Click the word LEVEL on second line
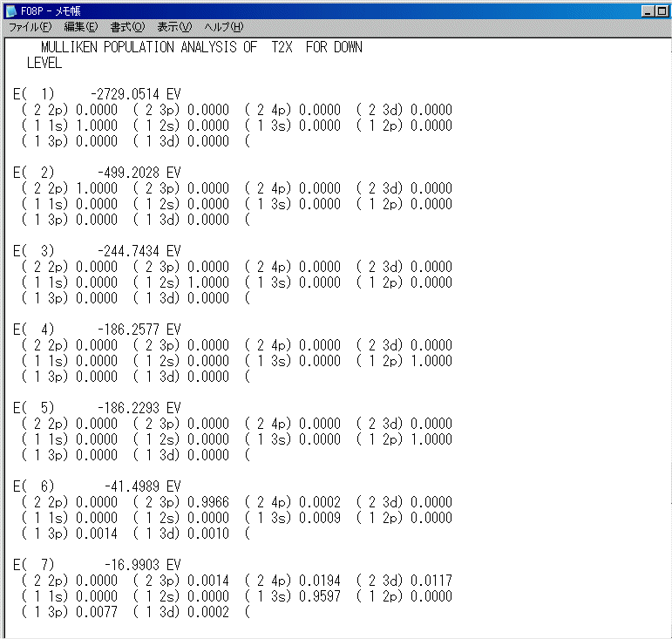Image resolution: width=672 pixels, height=639 pixels. [44, 63]
